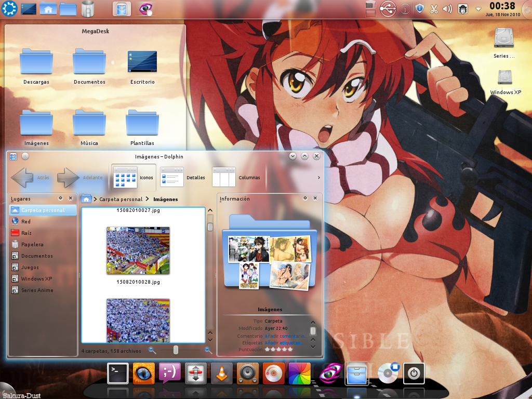Launch the red disc burner from dock

pos(273,373)
